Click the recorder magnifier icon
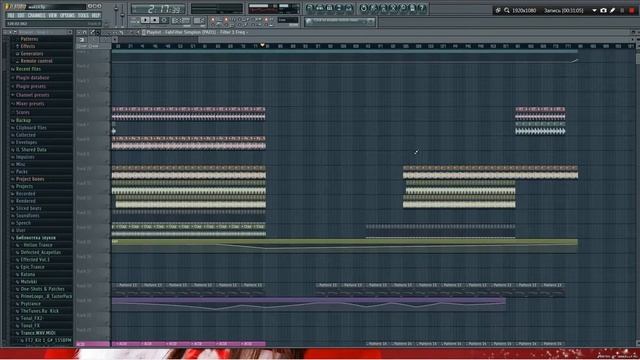This screenshot has width=640, height=360. point(507,10)
